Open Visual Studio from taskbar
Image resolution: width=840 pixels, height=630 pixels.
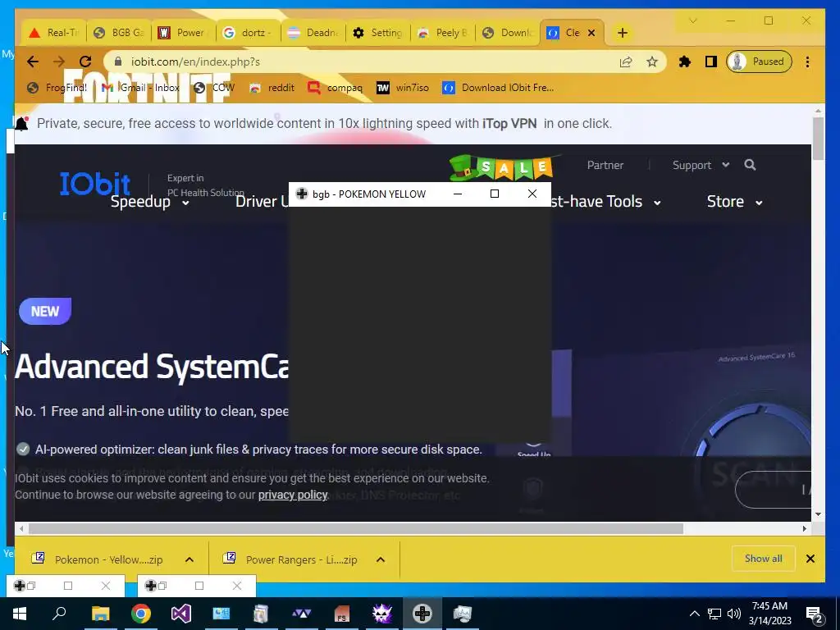click(181, 614)
